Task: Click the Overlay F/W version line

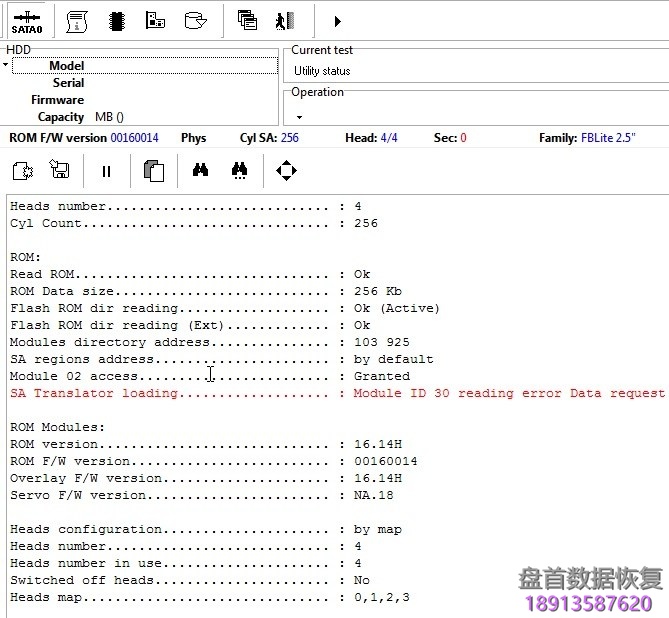Action: click(206, 478)
